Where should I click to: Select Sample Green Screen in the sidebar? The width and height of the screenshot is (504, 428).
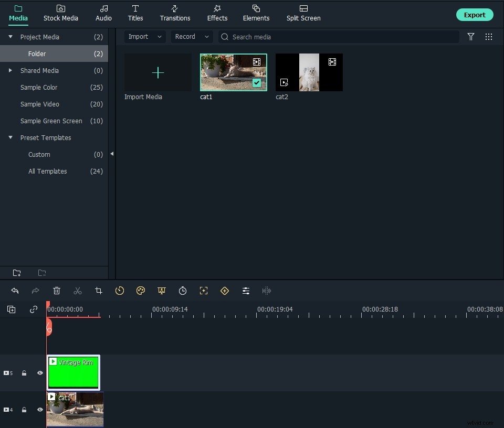51,121
